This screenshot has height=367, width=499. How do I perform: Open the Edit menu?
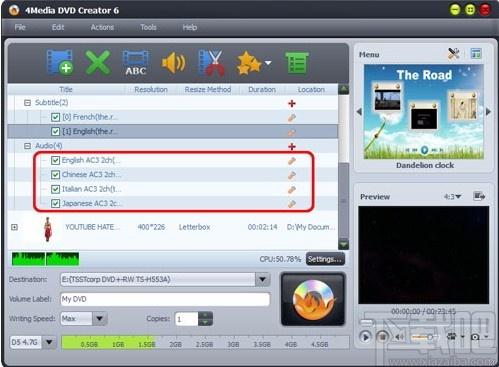(x=58, y=27)
